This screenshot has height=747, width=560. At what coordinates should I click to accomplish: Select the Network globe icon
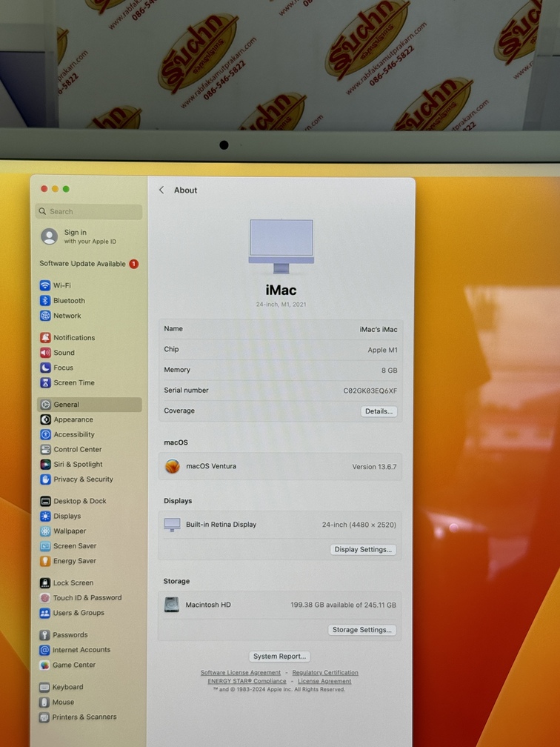tap(45, 316)
